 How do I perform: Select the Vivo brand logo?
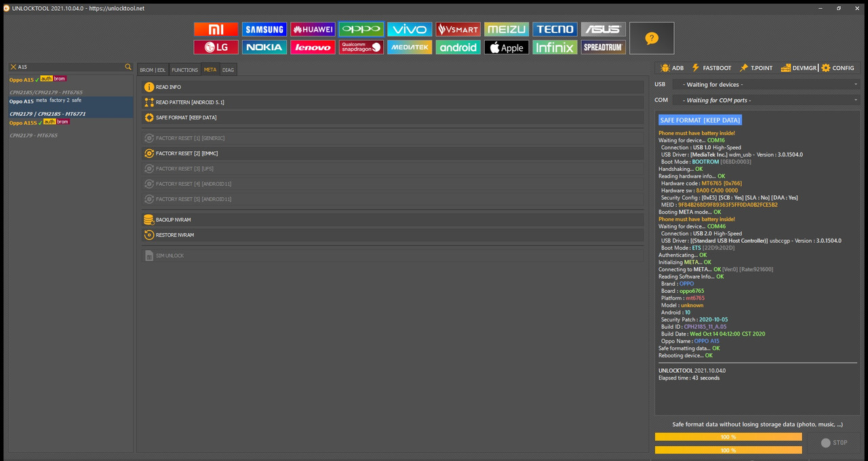(x=410, y=29)
